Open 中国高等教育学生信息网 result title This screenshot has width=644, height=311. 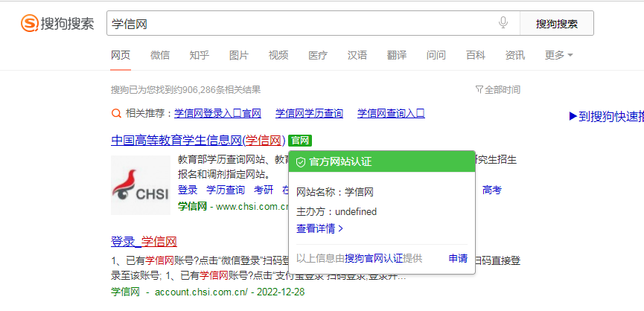(x=198, y=141)
